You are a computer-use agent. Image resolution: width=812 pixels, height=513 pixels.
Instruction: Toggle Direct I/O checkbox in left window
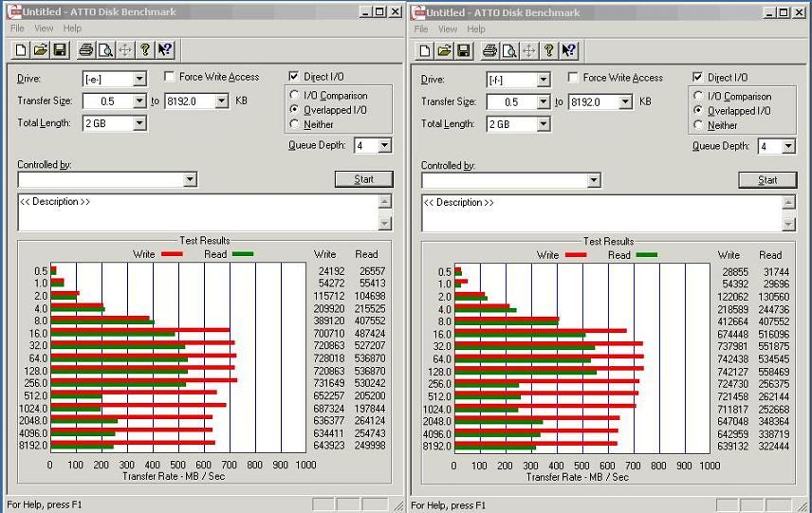pyautogui.click(x=294, y=77)
